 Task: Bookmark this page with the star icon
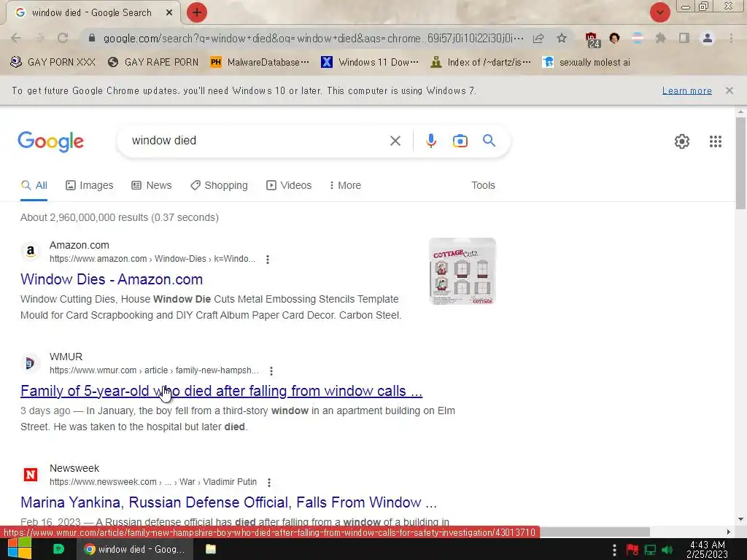(x=562, y=38)
